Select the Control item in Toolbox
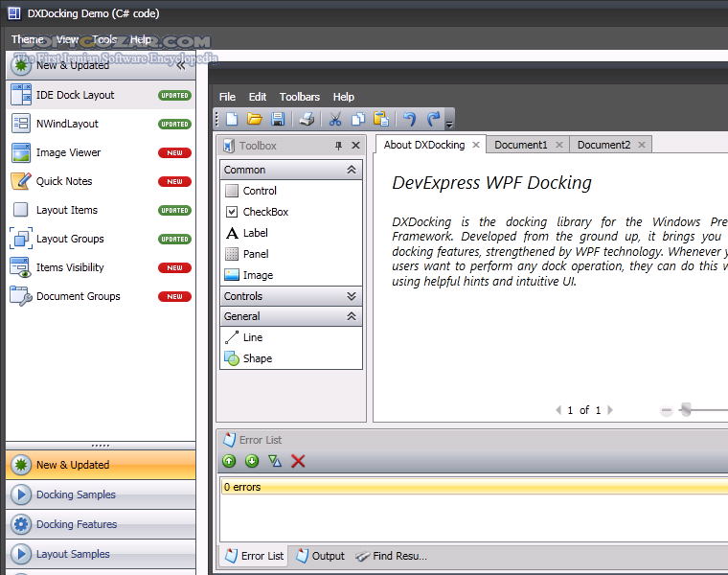Viewport: 728px width, 575px height. pos(291,191)
